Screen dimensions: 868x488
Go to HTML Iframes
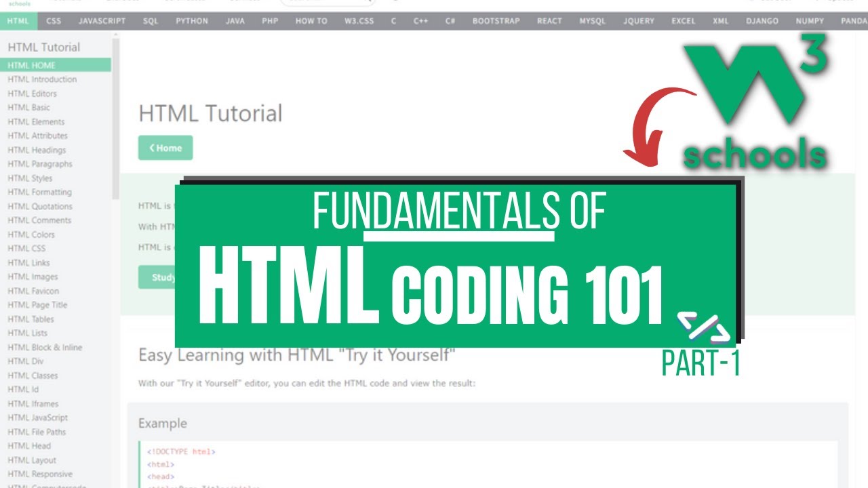pyautogui.click(x=33, y=404)
